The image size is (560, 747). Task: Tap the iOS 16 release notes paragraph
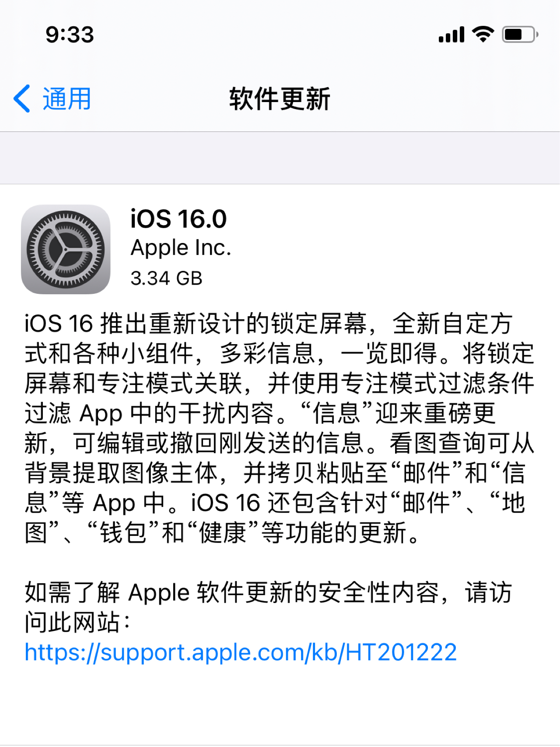point(279,428)
